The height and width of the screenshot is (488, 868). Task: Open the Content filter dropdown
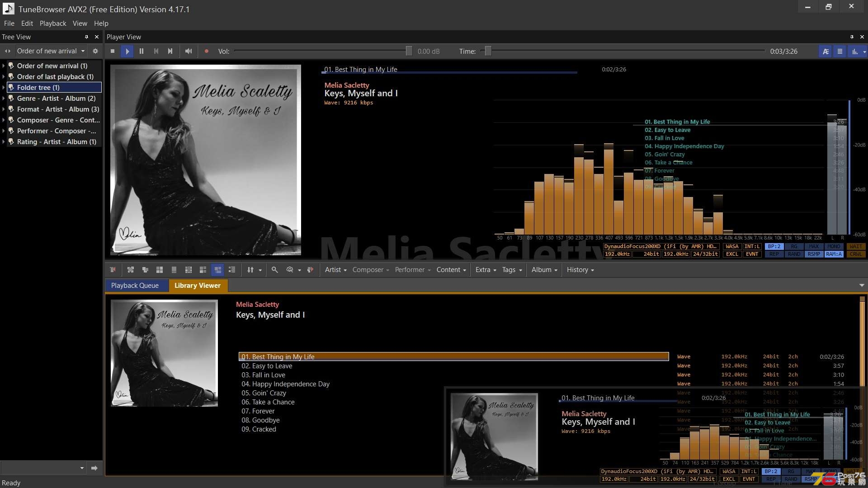(x=451, y=270)
